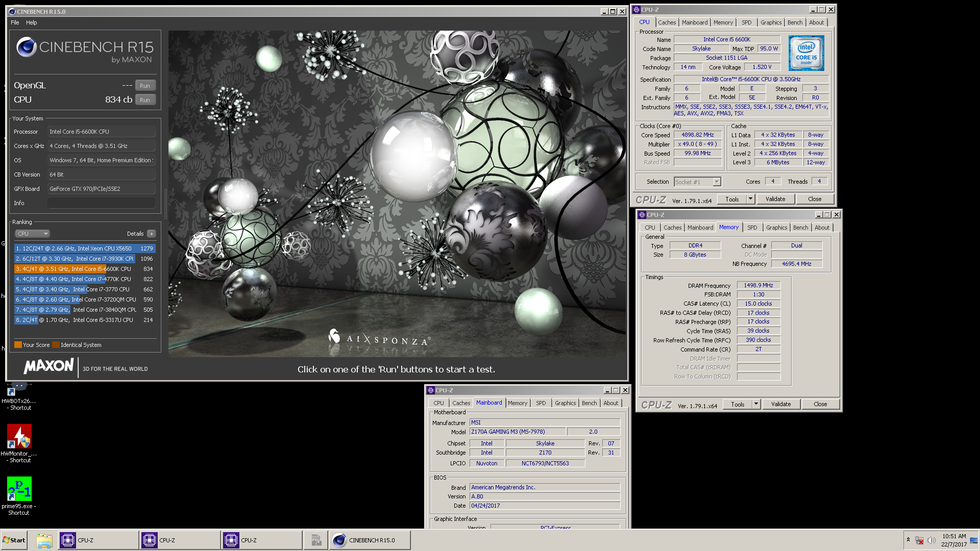Click Validate in the Memory tab window
980x551 pixels.
781,404
